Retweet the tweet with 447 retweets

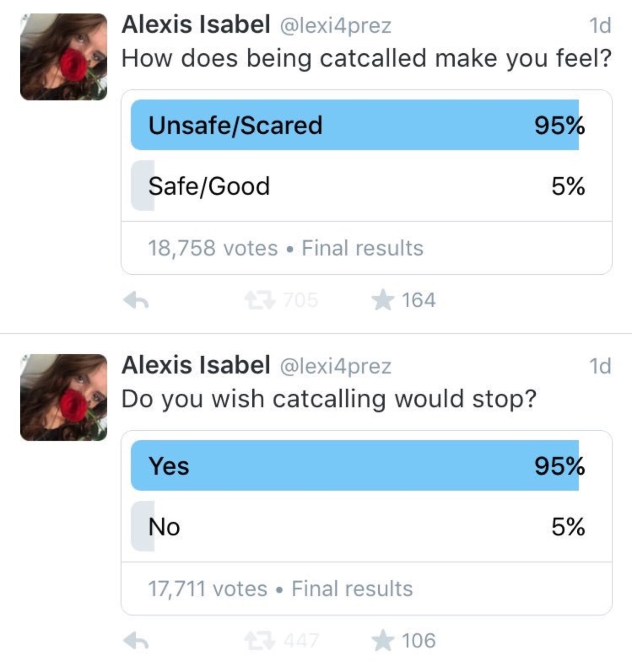click(260, 640)
